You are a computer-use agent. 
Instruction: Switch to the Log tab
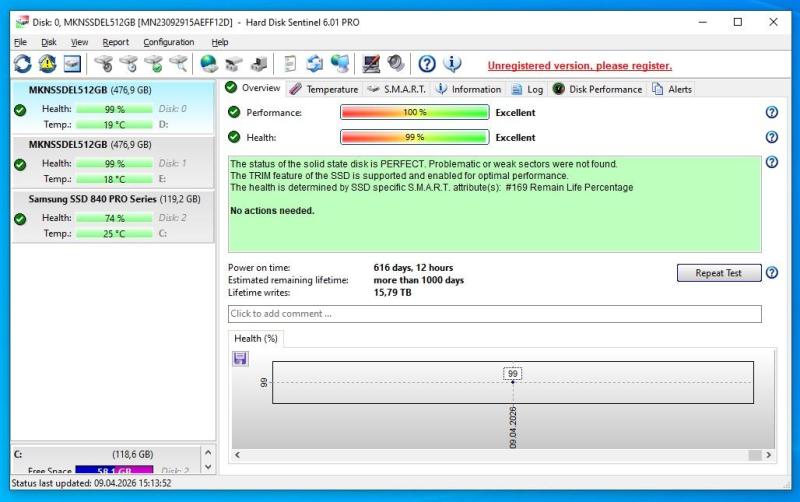(527, 89)
